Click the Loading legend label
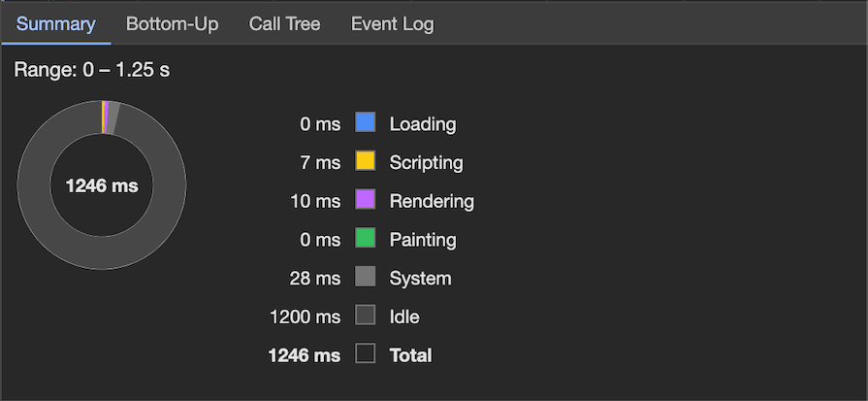 coord(422,124)
